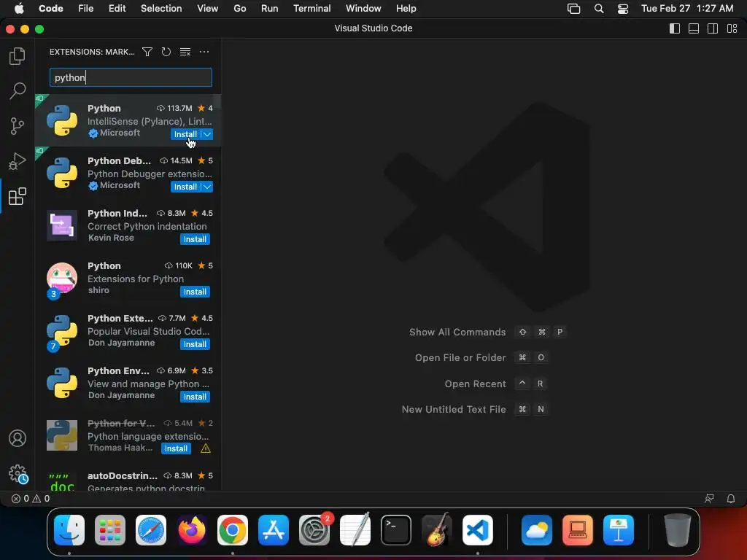Open the Search view in activity bar

18,90
